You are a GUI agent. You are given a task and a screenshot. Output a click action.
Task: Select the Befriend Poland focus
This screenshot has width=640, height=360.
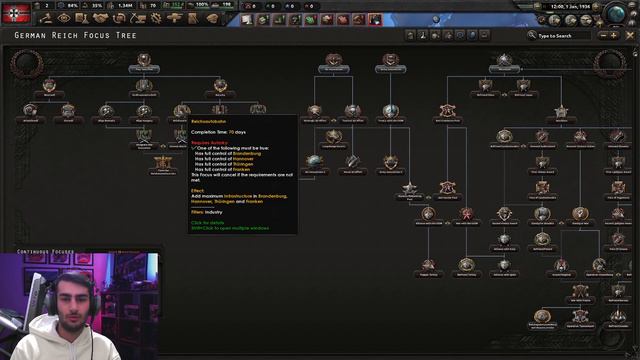coord(542,242)
